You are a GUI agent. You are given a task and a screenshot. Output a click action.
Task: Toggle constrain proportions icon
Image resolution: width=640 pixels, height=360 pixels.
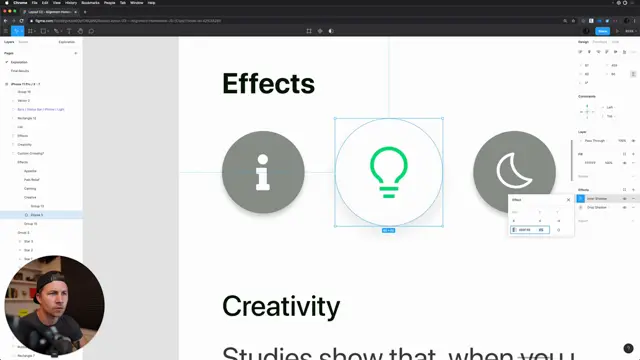(x=633, y=74)
